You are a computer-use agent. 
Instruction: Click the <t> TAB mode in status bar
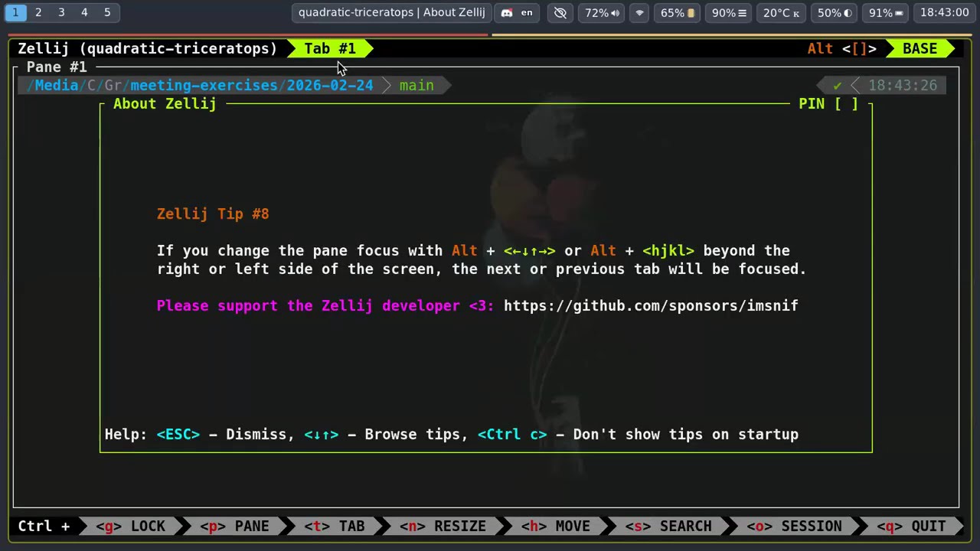tap(335, 526)
